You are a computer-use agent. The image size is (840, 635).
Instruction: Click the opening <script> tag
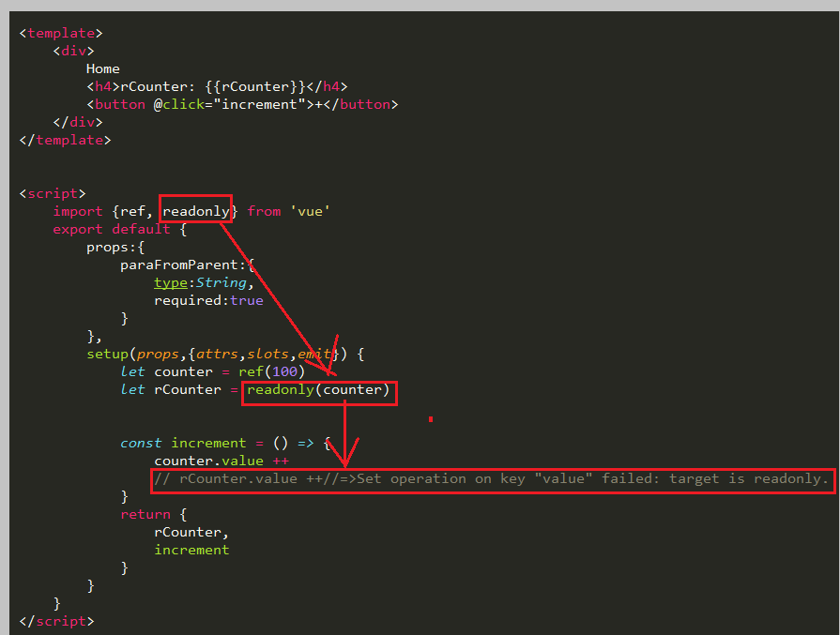[53, 194]
